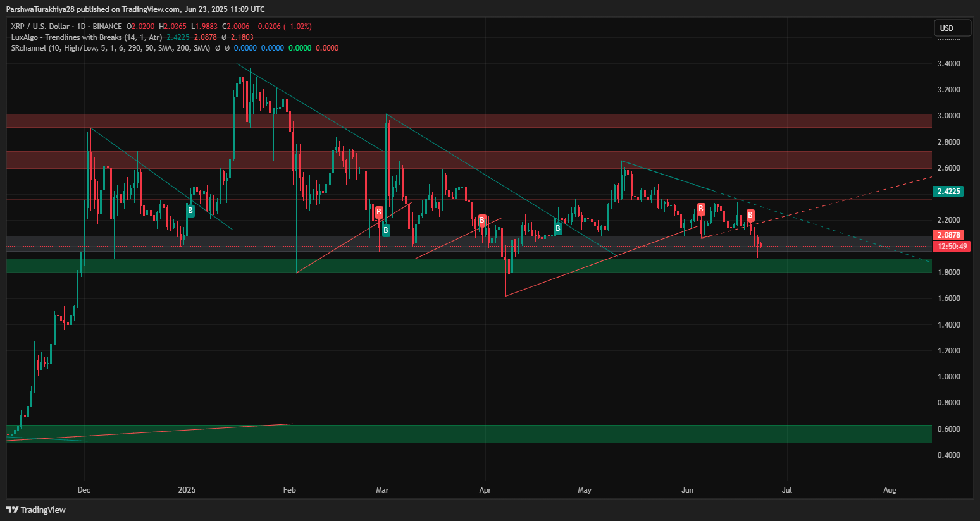
Task: Toggle the countdown timer showing 12:50:49
Action: click(x=952, y=247)
